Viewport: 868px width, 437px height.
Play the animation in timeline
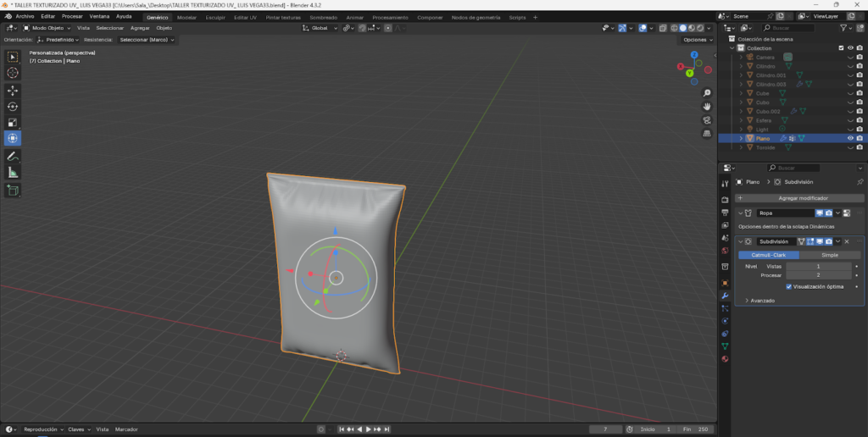click(368, 429)
